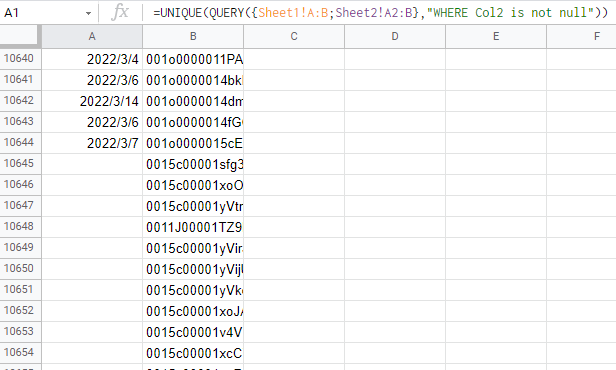
Task: Select row header 10640
Action: (20, 59)
